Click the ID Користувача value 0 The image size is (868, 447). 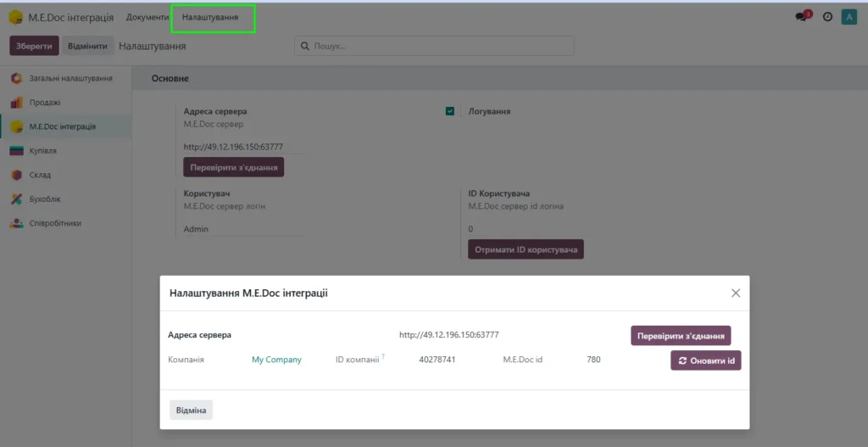(x=470, y=229)
